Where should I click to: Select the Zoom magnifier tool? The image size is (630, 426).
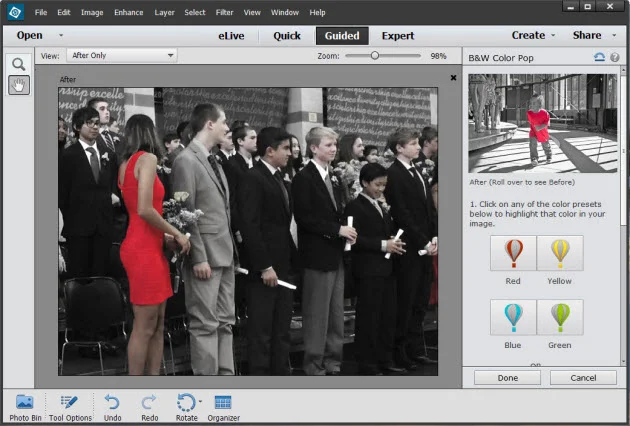[19, 64]
